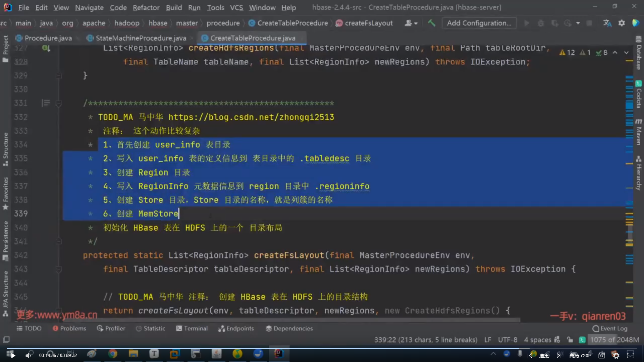Open the Maven side panel
This screenshot has width=644, height=362.
coord(639,132)
